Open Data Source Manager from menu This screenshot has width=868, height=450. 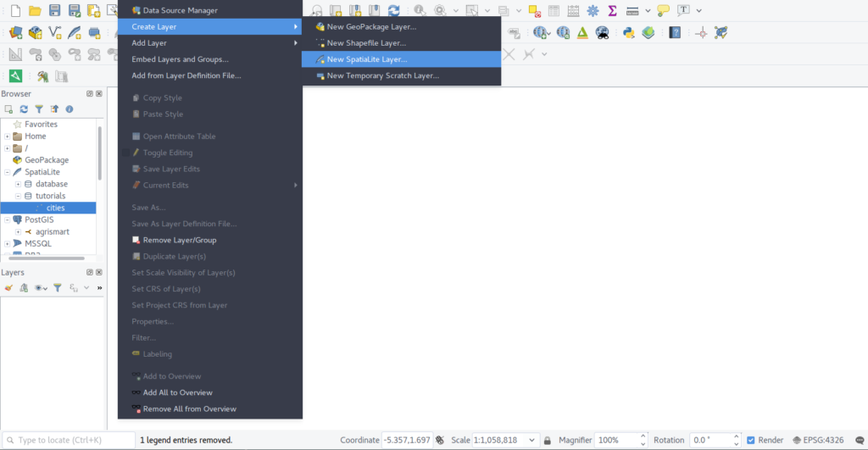click(x=210, y=10)
